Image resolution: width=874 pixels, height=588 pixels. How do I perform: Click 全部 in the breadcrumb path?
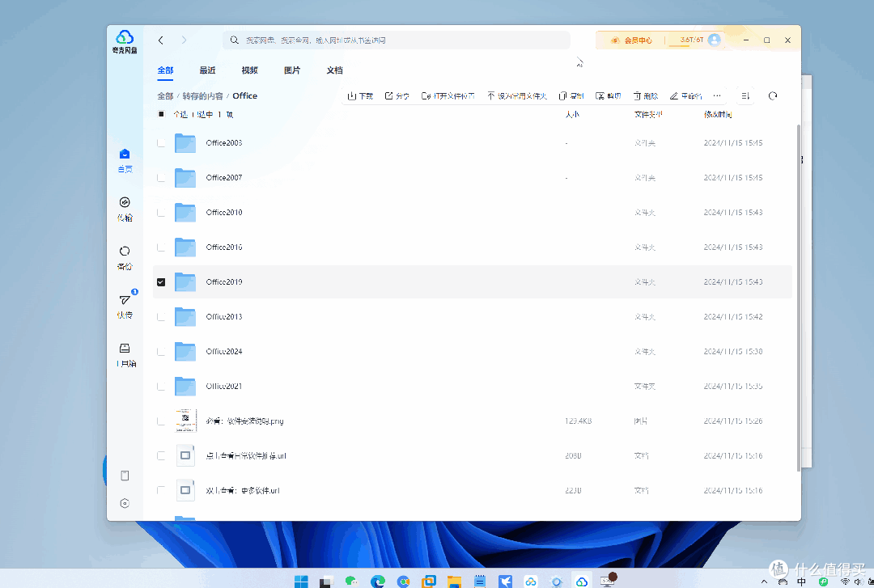[x=165, y=96]
